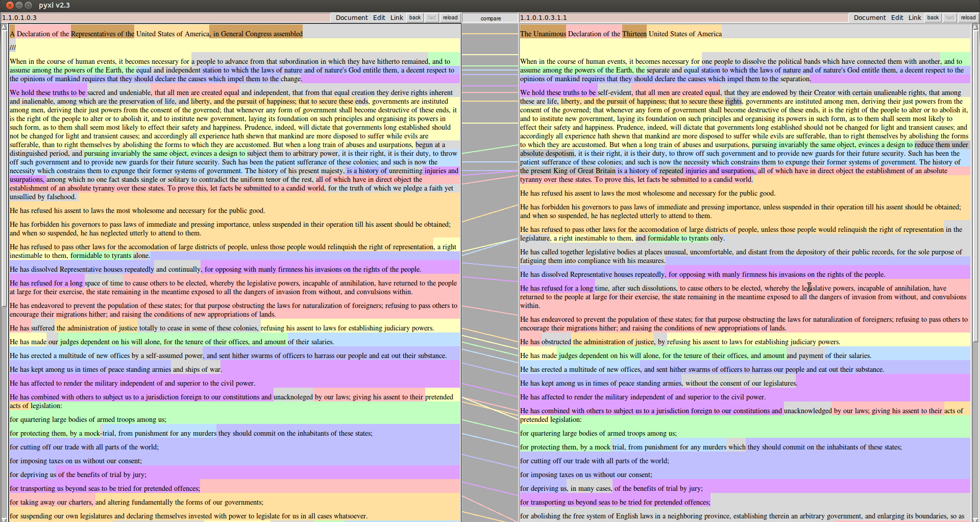Click right 'He has affected to render the military'

pos(643,397)
